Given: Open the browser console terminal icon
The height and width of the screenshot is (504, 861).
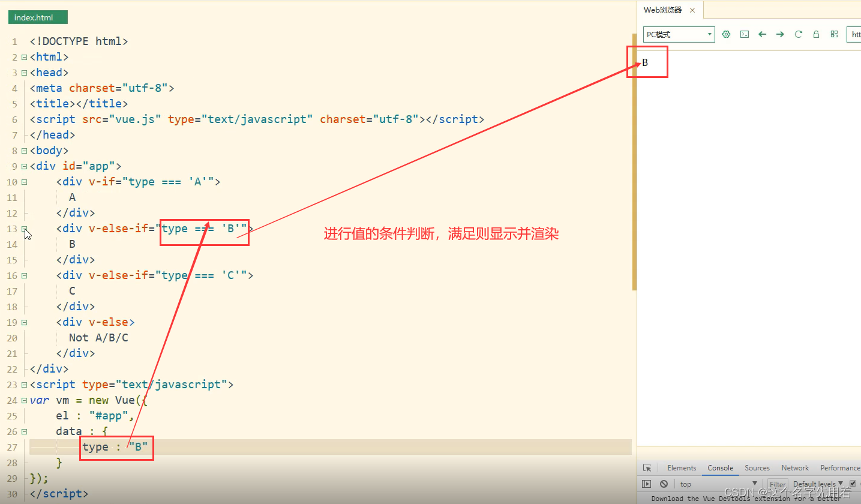Looking at the screenshot, I should [745, 34].
